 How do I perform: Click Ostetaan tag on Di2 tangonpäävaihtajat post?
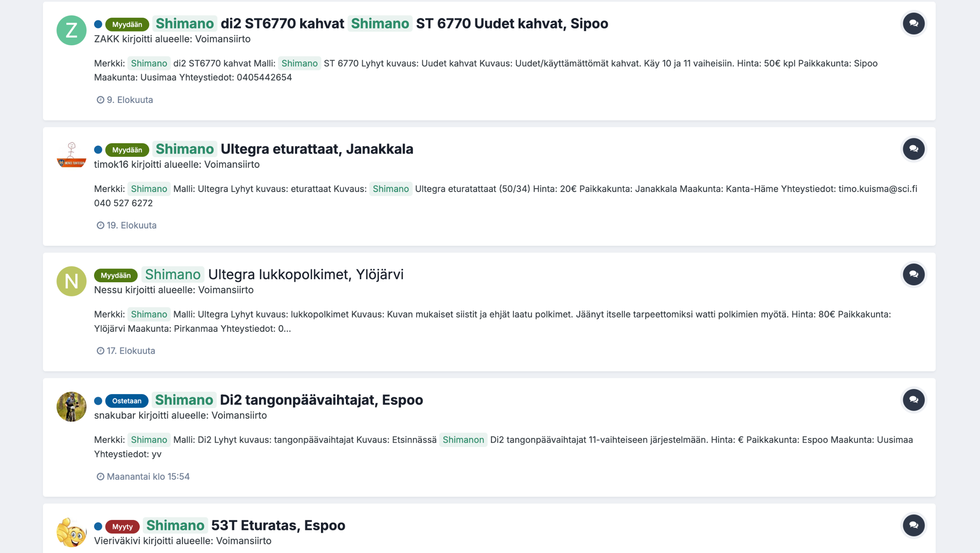[x=127, y=401]
